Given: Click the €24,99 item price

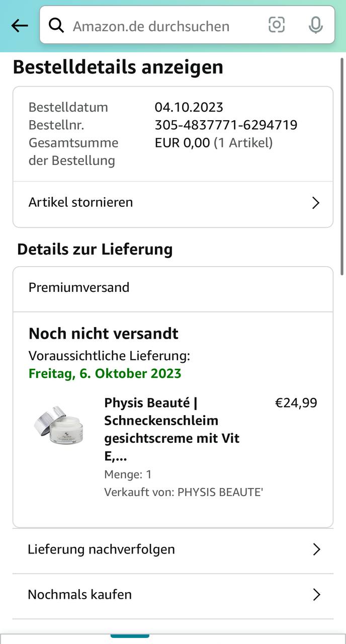Looking at the screenshot, I should [x=296, y=403].
